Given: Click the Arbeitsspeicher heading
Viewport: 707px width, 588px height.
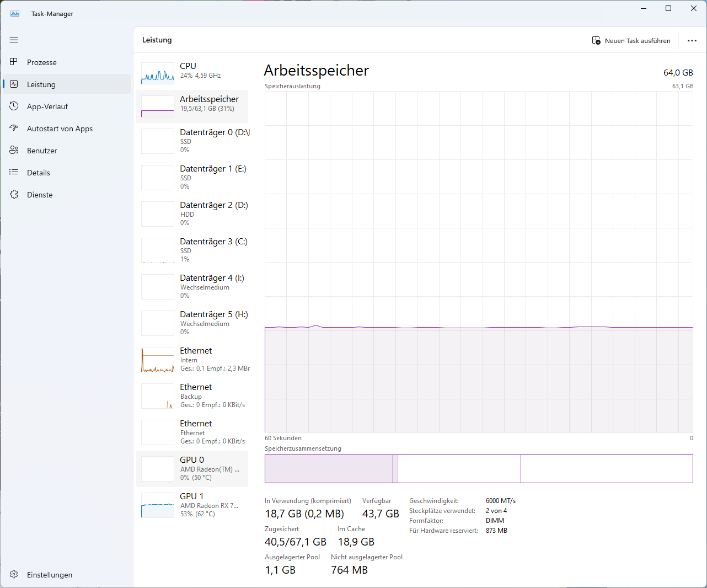Looking at the screenshot, I should click(x=316, y=71).
